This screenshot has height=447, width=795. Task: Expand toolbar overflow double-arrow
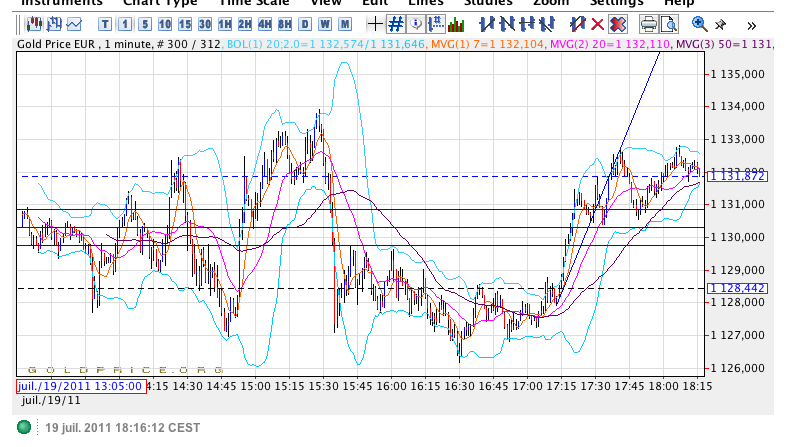tap(752, 24)
